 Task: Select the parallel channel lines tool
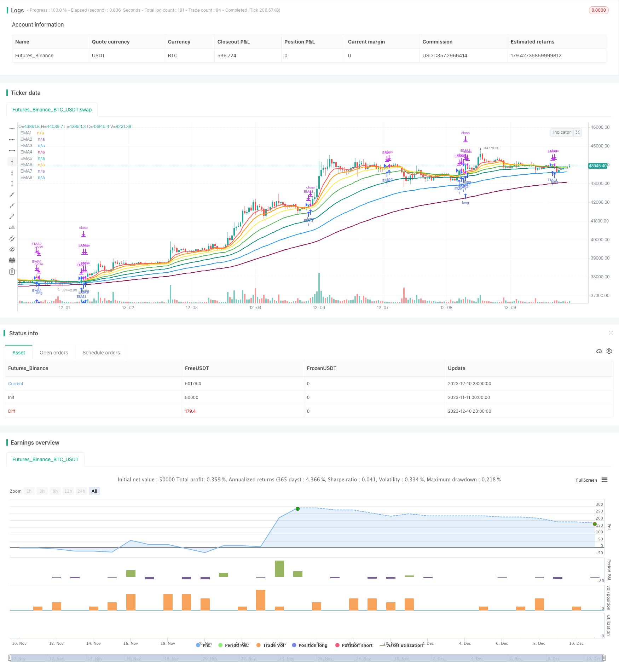click(x=12, y=238)
